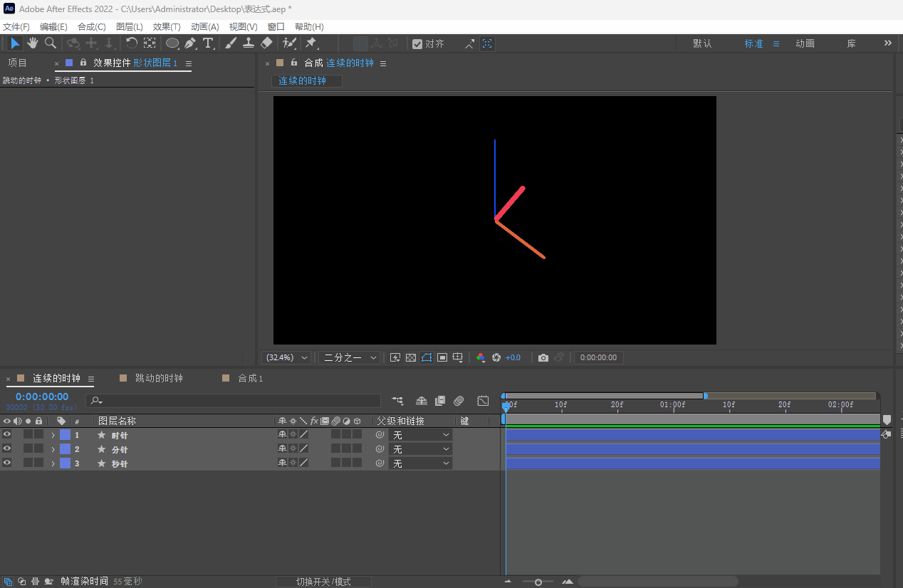Viewport: 903px width, 588px height.
Task: Toggle the transparency grid in viewer
Action: pyautogui.click(x=411, y=357)
